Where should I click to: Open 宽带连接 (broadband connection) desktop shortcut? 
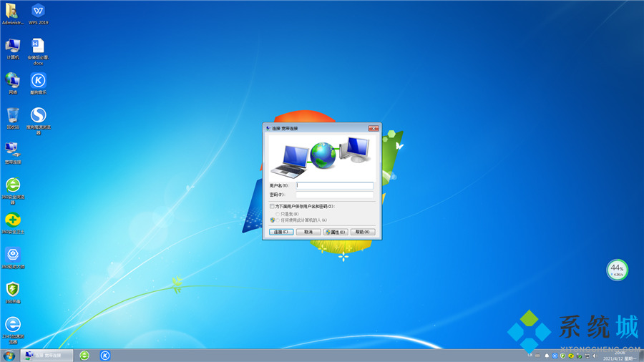(13, 153)
